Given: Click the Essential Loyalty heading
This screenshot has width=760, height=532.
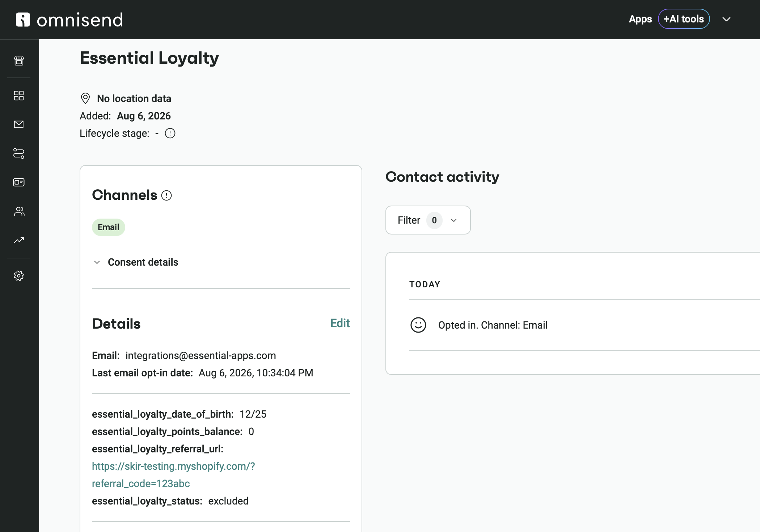Looking at the screenshot, I should (149, 58).
